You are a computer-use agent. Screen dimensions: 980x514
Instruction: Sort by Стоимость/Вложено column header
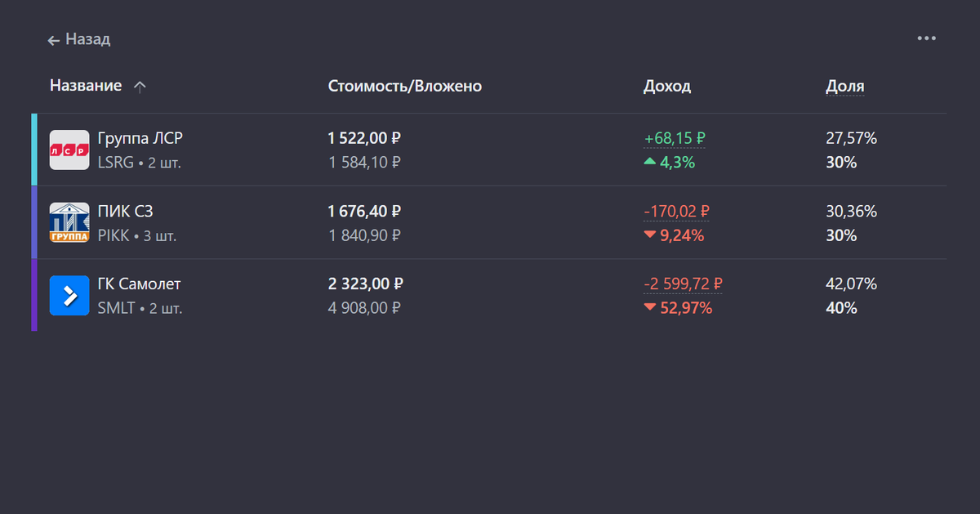(404, 86)
